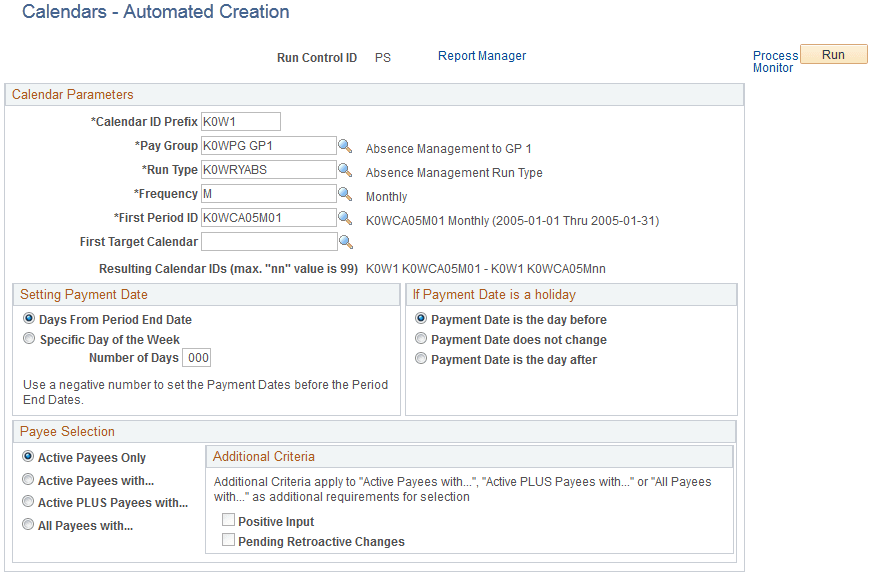Open the Frequency lookup prompt
The height and width of the screenshot is (576, 877).
point(345,193)
